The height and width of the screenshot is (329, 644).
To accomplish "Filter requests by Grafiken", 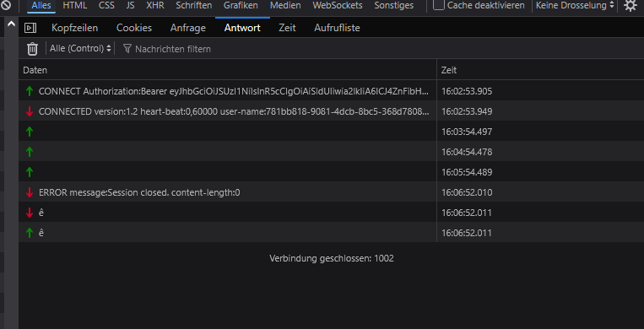I will (x=241, y=6).
